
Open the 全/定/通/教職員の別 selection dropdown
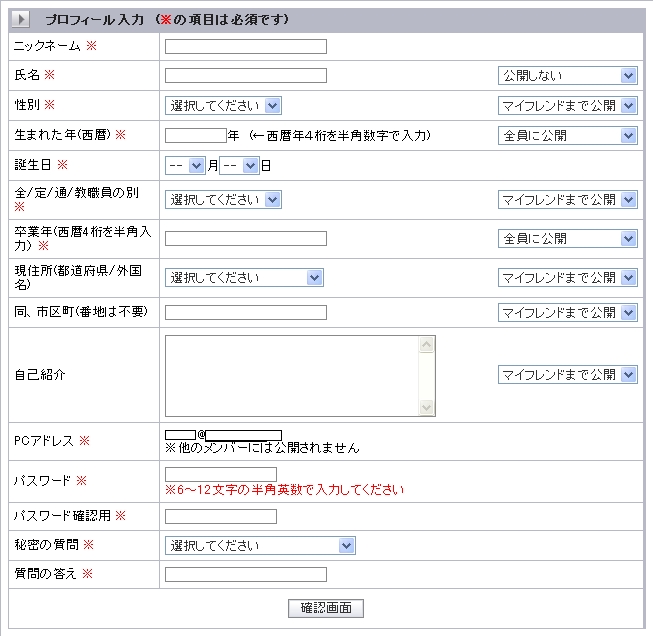pos(223,200)
